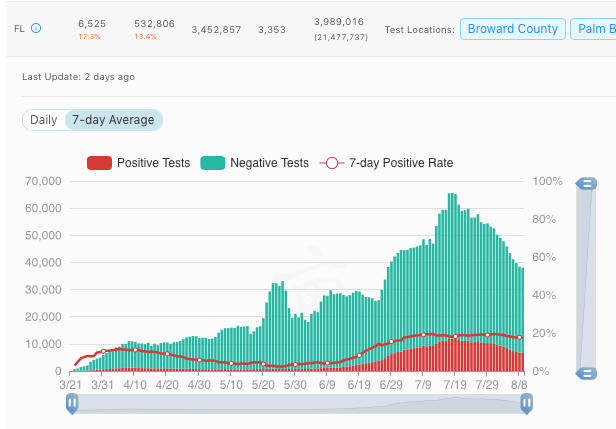The width and height of the screenshot is (616, 429).
Task: Click middle of vertical zoom slider track
Action: pyautogui.click(x=587, y=278)
